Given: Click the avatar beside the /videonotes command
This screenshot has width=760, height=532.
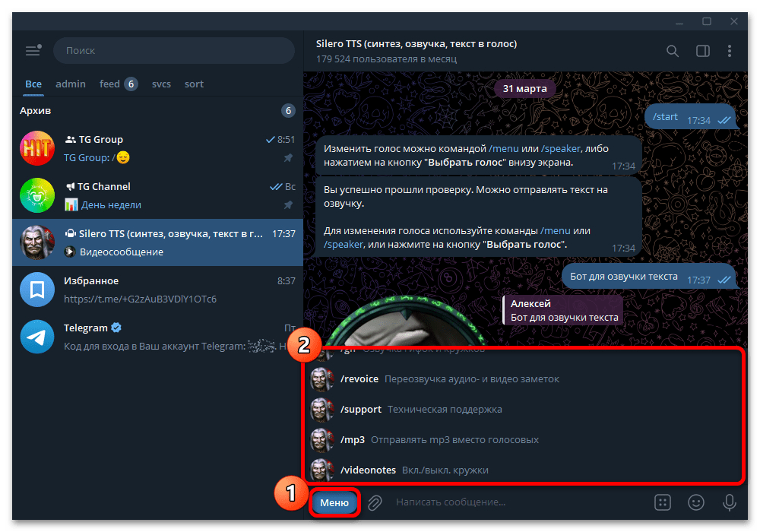Looking at the screenshot, I should tap(321, 470).
